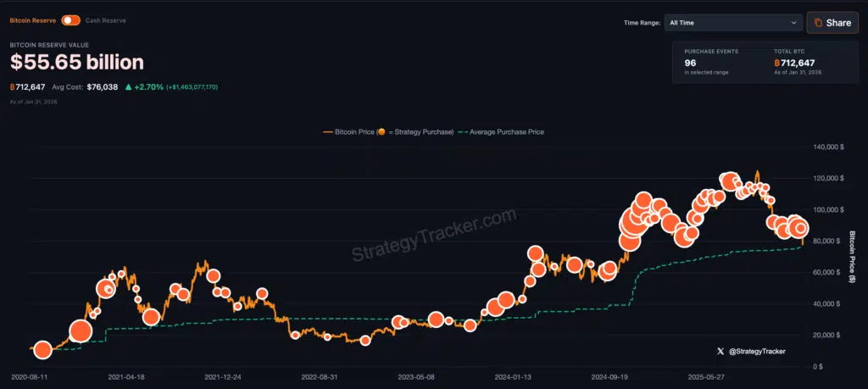This screenshot has height=389, width=868.
Task: Click the Share button
Action: 832,23
